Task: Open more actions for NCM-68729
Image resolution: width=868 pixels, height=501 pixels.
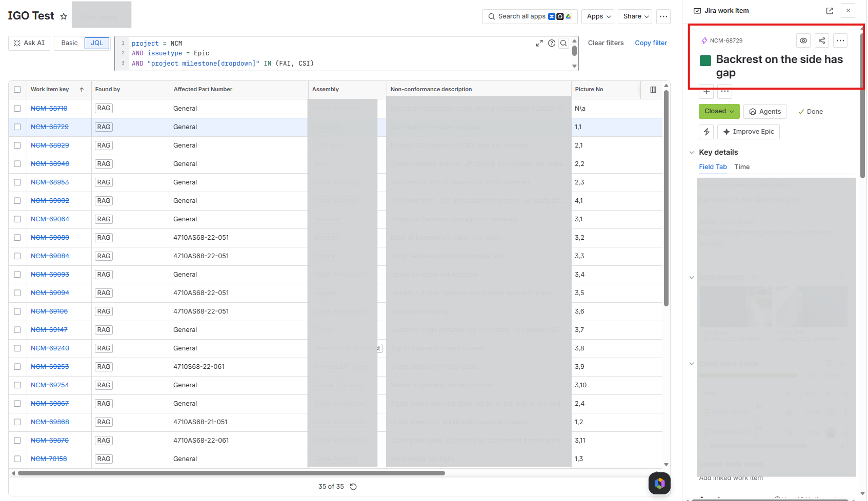Action: 840,40
